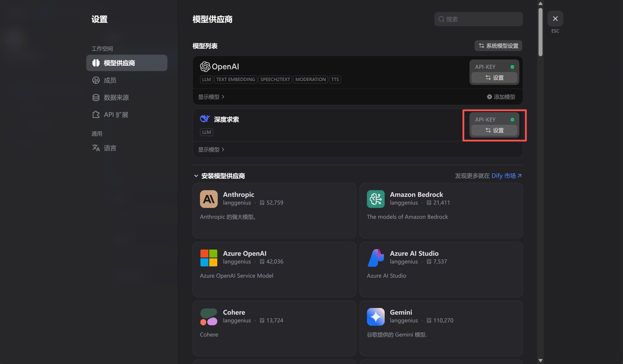The height and width of the screenshot is (364, 623).
Task: Click the magnifier icon in the search box
Action: coord(441,19)
